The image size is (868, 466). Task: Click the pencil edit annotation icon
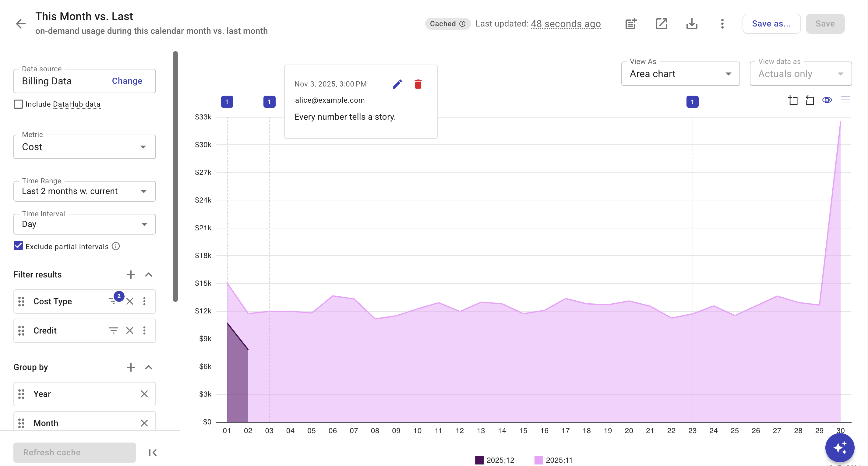(x=397, y=84)
